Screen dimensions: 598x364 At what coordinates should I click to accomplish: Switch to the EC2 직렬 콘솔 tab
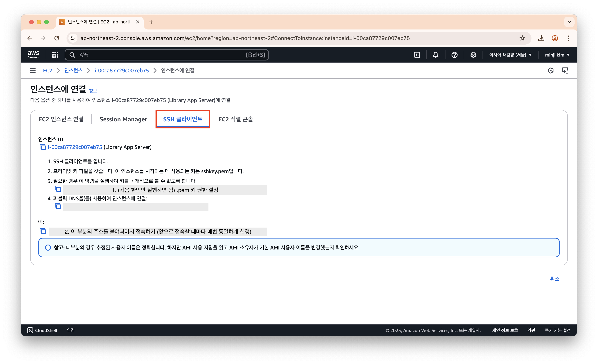(x=235, y=119)
